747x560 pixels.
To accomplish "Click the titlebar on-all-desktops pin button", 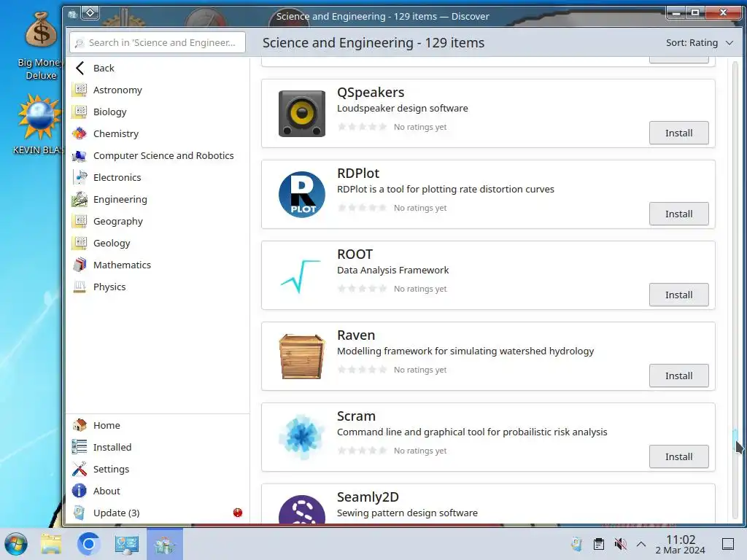I will coord(90,13).
